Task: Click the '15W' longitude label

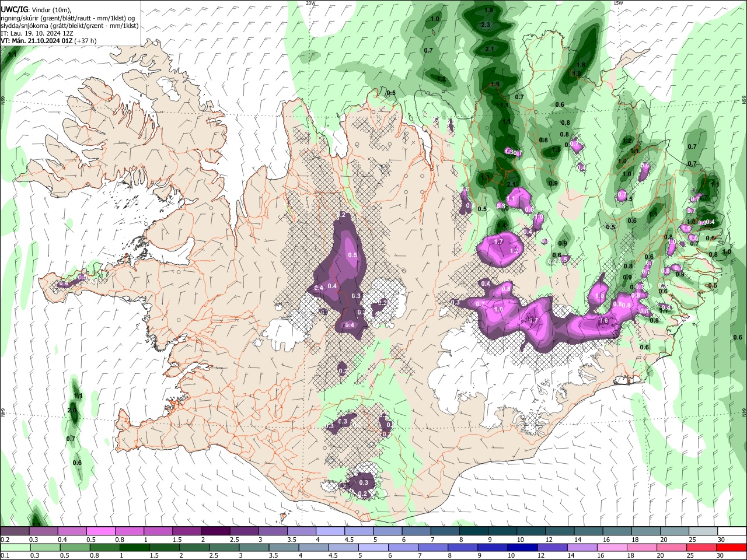Action: 618,3
